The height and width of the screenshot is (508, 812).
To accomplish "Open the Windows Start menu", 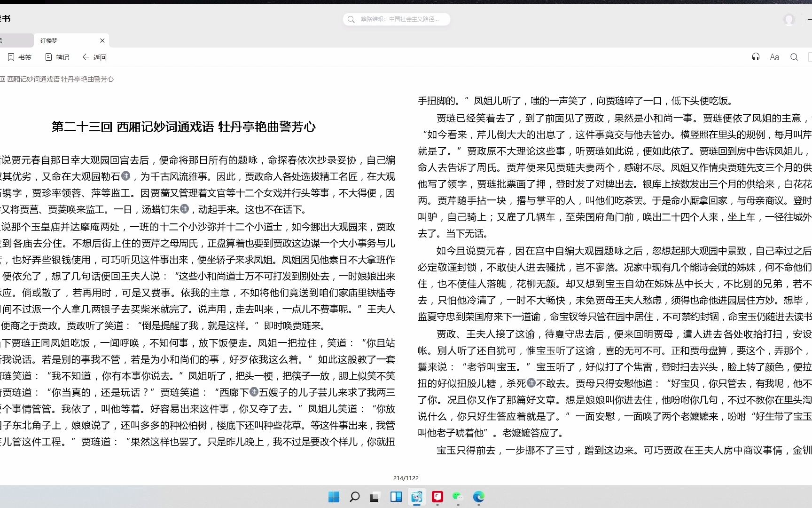I will point(334,497).
